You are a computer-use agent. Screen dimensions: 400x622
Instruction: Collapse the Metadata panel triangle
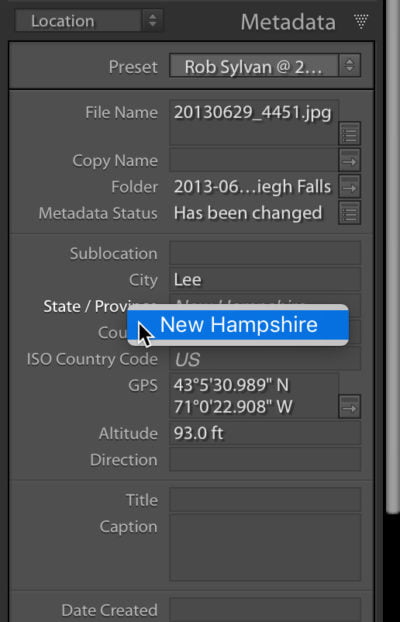361,21
